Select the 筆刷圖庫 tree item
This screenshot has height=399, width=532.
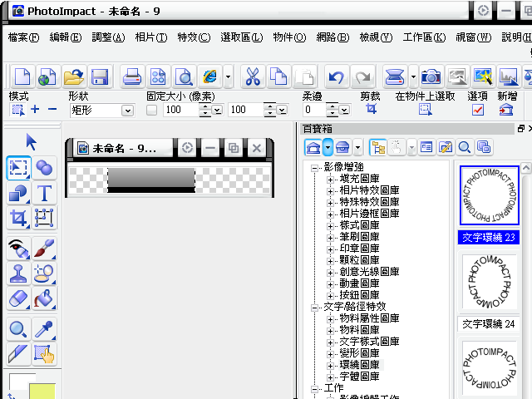pos(359,236)
